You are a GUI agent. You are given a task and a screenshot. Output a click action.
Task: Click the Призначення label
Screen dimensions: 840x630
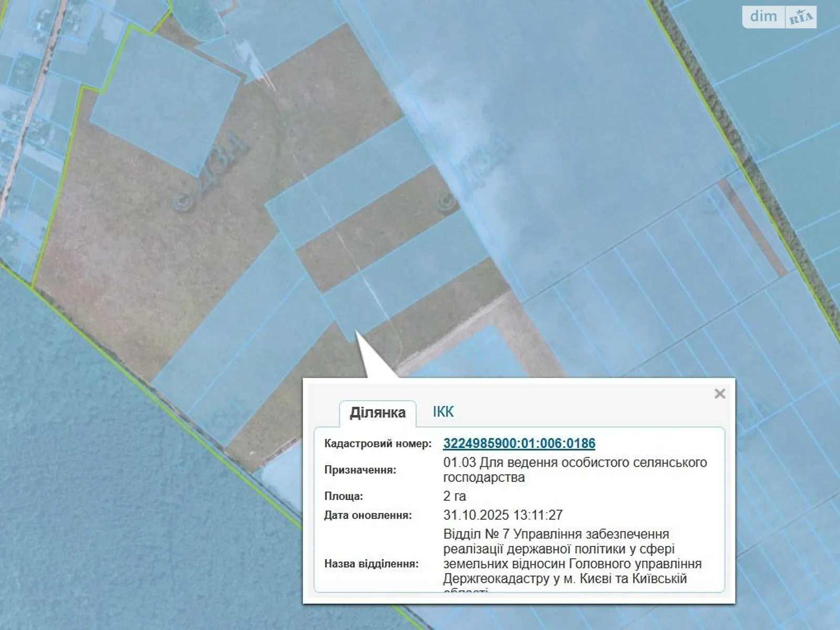(360, 470)
